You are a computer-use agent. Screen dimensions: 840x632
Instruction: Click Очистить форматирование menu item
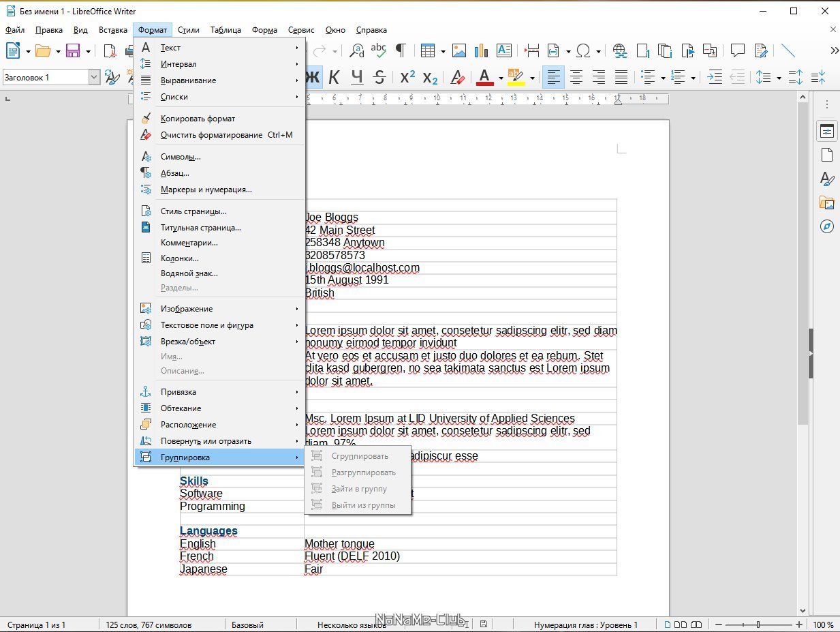pyautogui.click(x=211, y=135)
